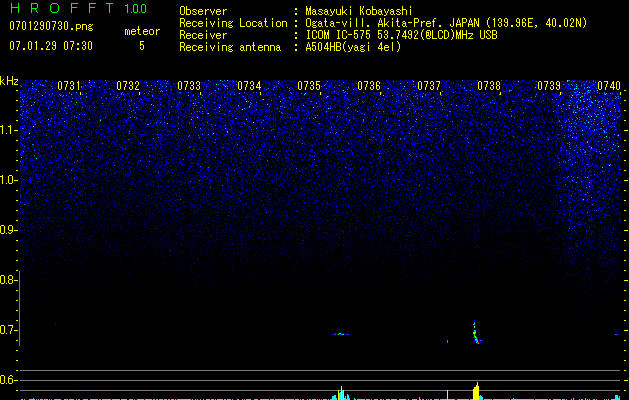Select the version number 1.0.0
Image resolution: width=629 pixels, height=400 pixels.
[136, 9]
